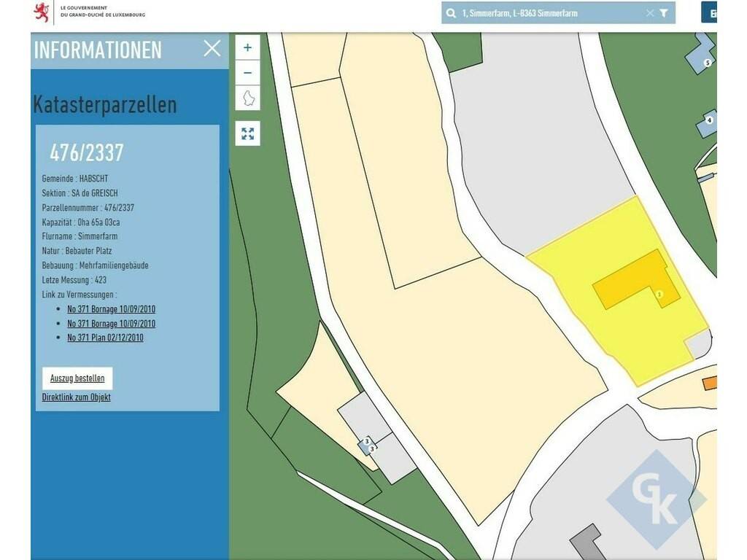This screenshot has width=747, height=560.
Task: Zoom in on the map
Action: (247, 47)
